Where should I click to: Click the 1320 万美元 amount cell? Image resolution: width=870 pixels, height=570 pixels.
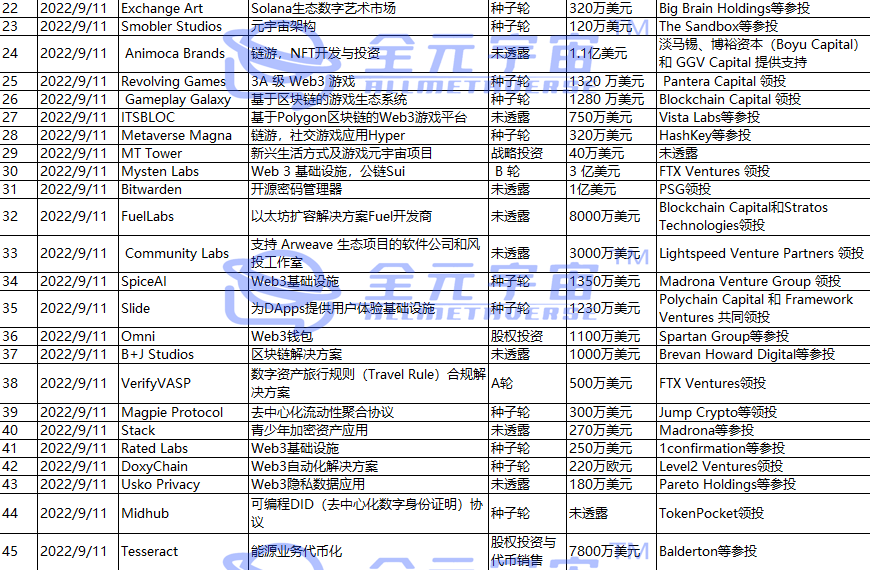click(x=611, y=82)
